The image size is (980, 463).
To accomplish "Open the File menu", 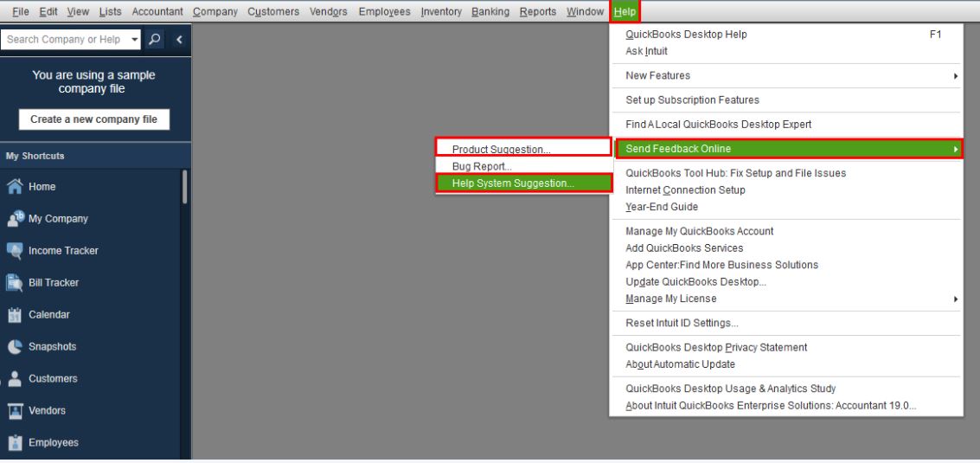I will [x=21, y=11].
